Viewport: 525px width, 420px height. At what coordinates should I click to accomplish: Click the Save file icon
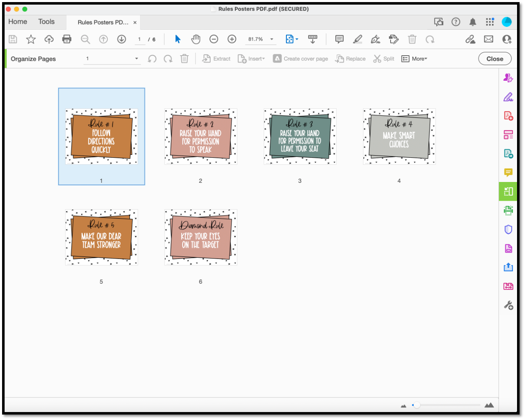13,39
